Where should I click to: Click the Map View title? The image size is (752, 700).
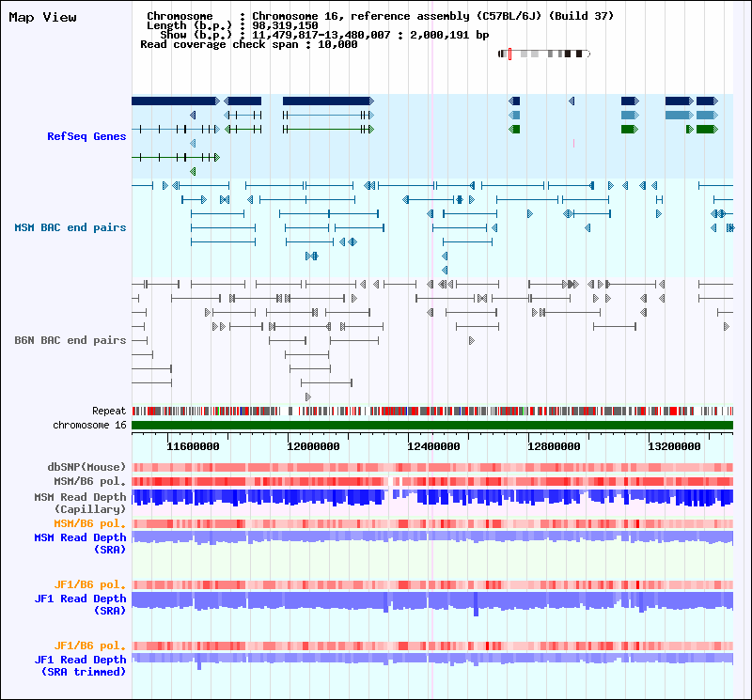42,18
